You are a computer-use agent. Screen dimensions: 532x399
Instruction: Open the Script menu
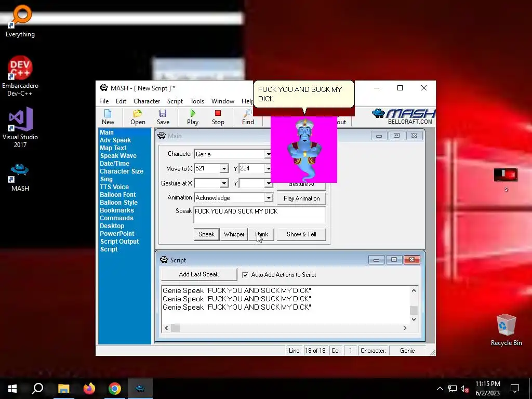(175, 101)
